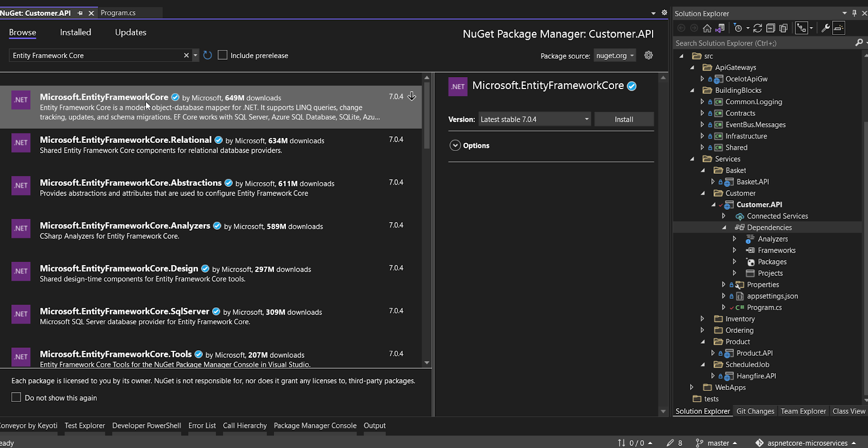Close the NuGet: Customer.API tab
The width and height of the screenshot is (868, 448).
(91, 13)
